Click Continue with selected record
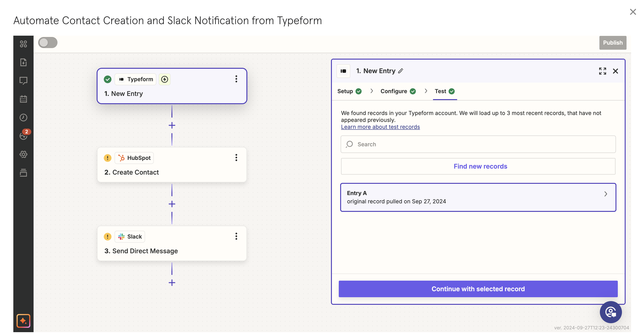This screenshot has height=334, width=644. click(x=478, y=289)
